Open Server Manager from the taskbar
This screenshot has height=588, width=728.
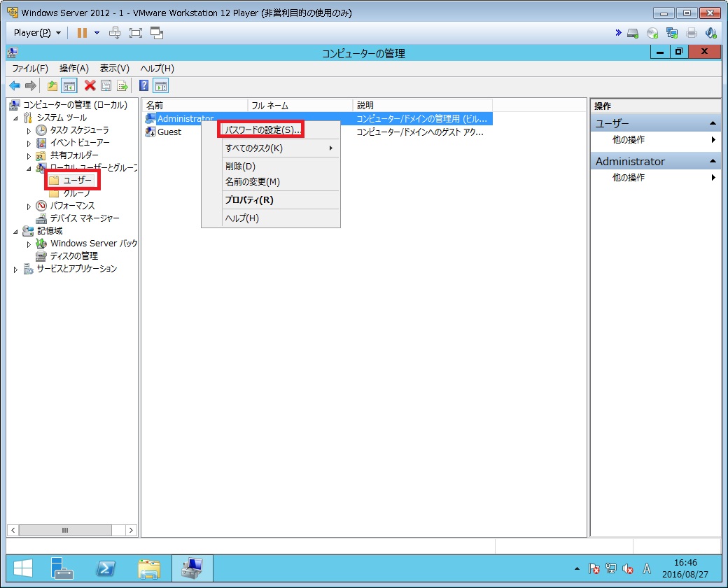click(62, 568)
